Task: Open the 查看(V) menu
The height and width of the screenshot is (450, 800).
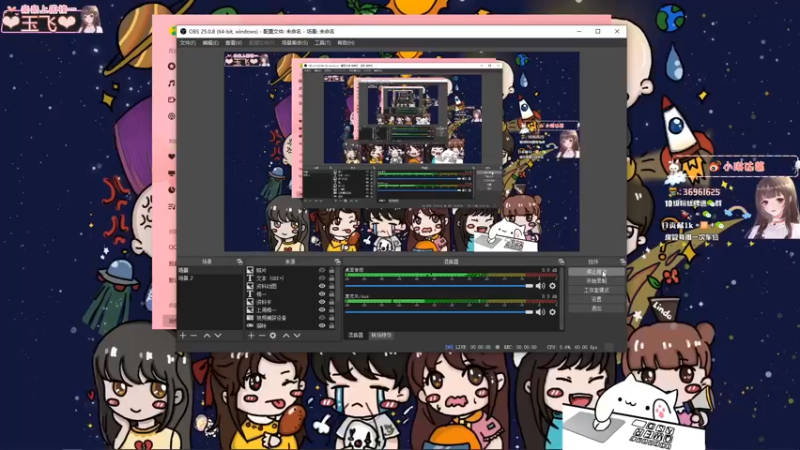Action: [233, 43]
